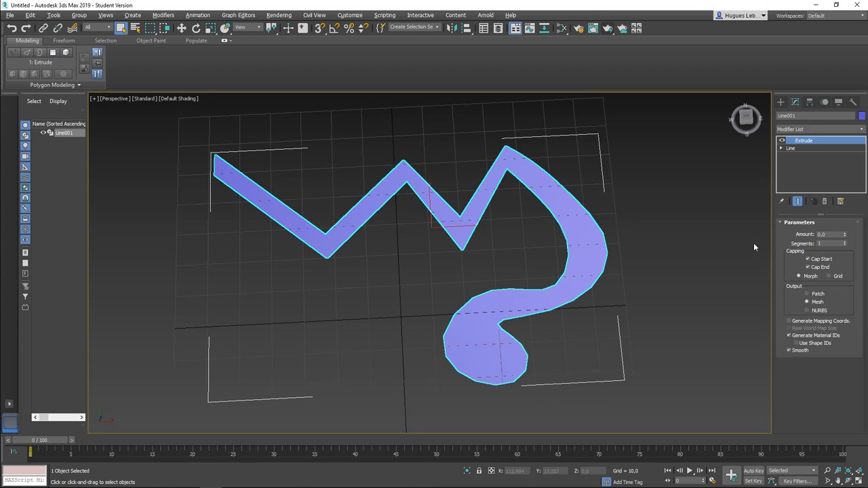Expand the Polygon Modeling panel dropdown
The image size is (868, 488).
[x=55, y=85]
